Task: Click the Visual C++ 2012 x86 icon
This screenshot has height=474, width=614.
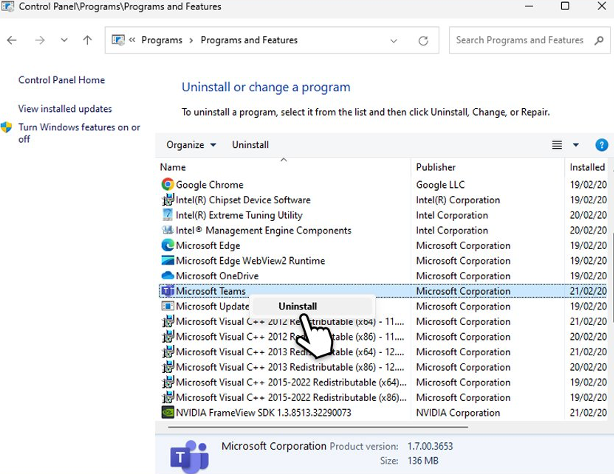Action: [168, 337]
